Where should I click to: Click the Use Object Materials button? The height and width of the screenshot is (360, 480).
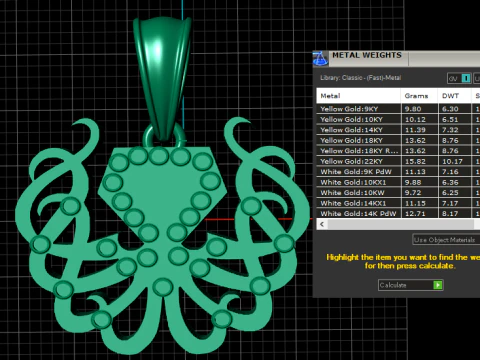446,240
